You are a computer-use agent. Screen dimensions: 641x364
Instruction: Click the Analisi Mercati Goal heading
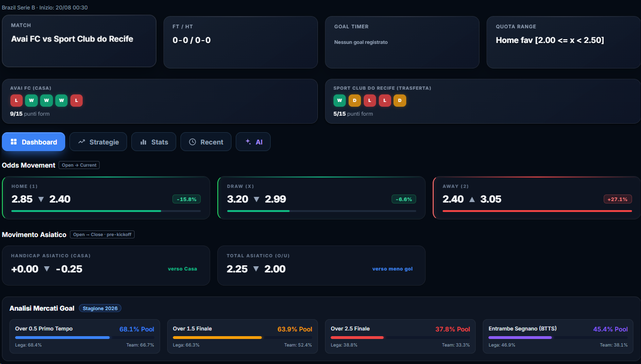point(42,308)
